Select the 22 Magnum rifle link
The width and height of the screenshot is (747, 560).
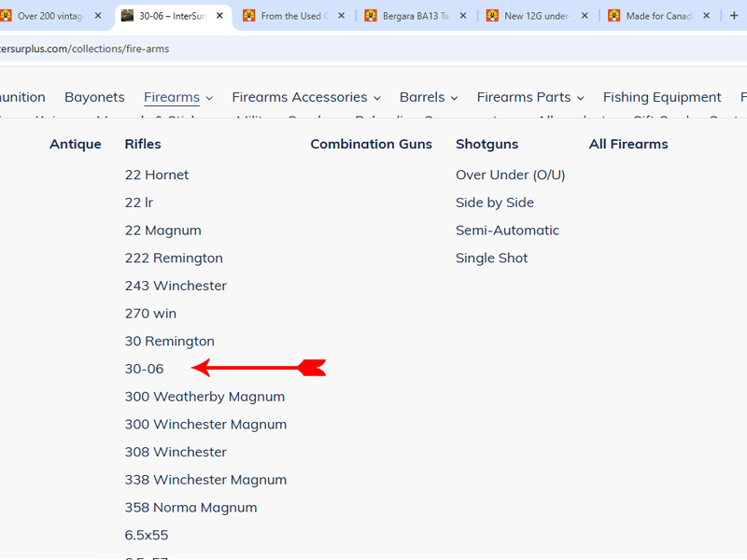tap(162, 231)
